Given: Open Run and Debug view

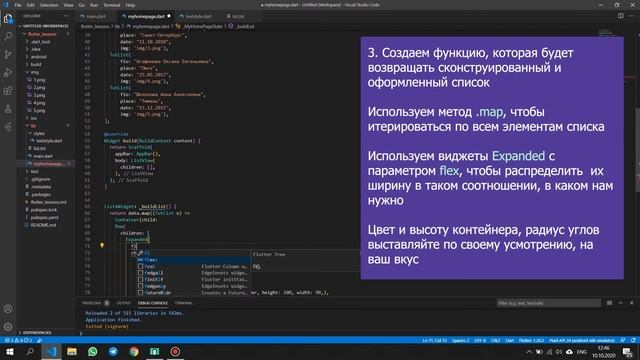Looking at the screenshot, I should click(x=8, y=73).
